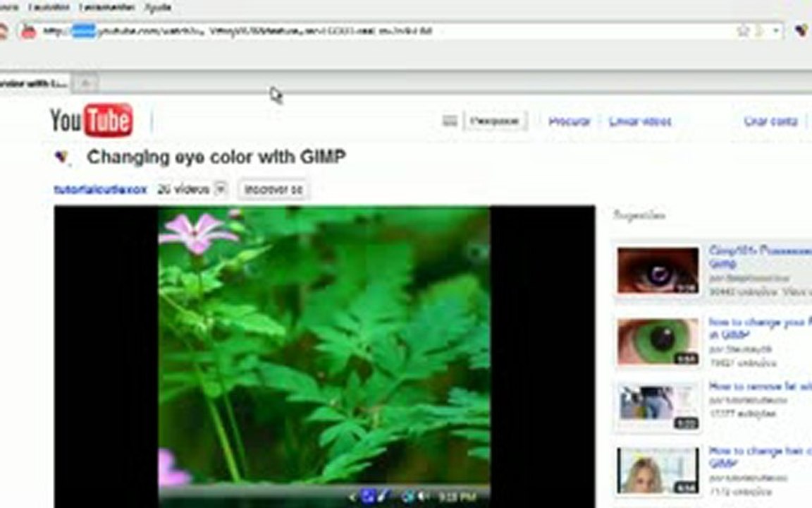Click the Changing eye color with GIMP title
The image size is (812, 508).
pyautogui.click(x=216, y=157)
